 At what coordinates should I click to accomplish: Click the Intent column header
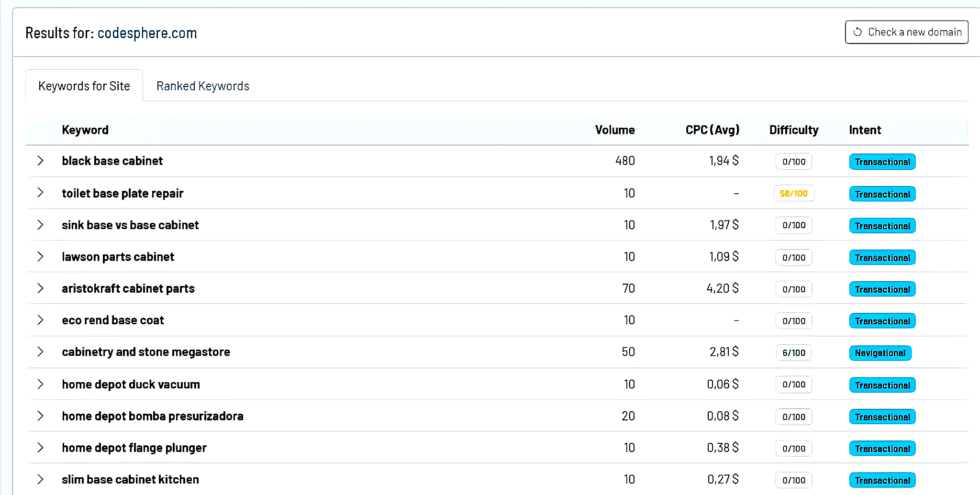(x=865, y=130)
